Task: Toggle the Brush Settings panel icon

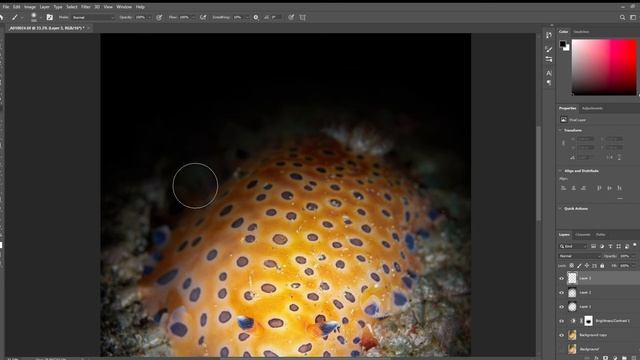Action: click(x=49, y=17)
